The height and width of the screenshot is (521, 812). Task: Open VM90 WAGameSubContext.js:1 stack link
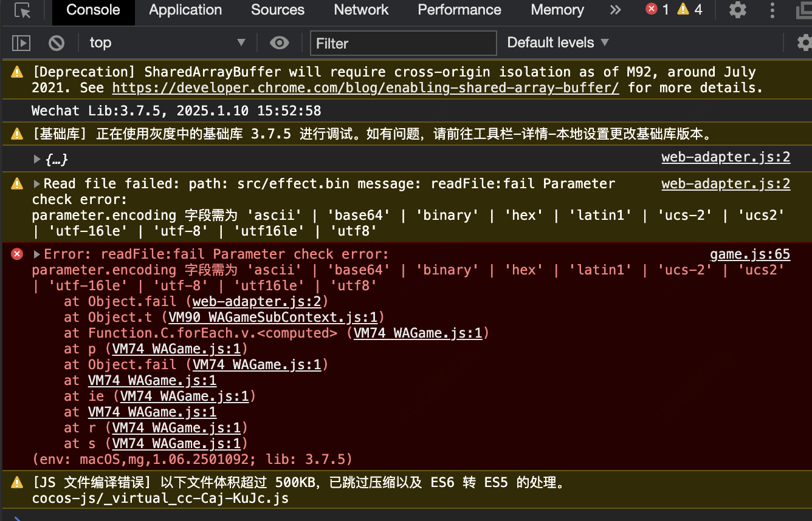pos(274,317)
